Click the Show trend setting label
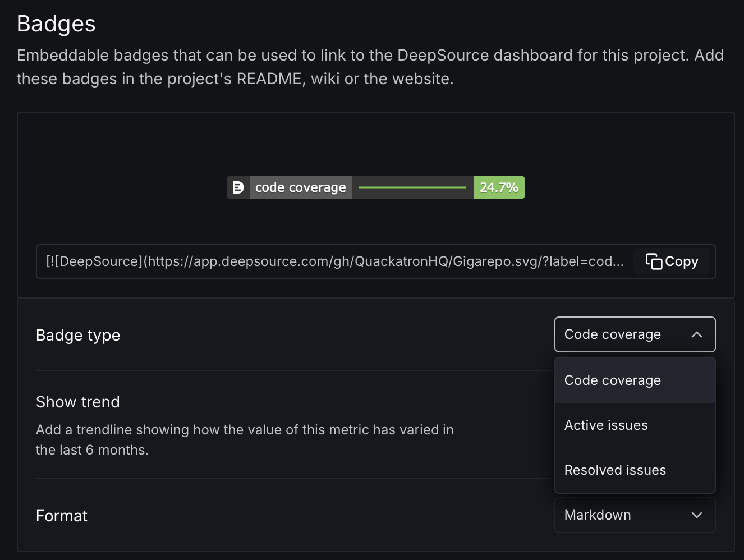 pos(78,402)
